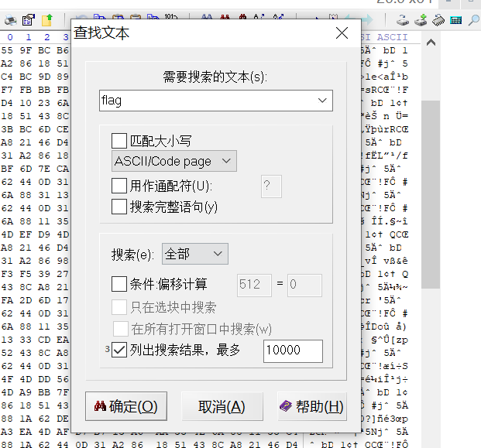Click the Forward blue arrow in toolbar
Image resolution: width=481 pixels, height=448 pixels.
point(368,20)
